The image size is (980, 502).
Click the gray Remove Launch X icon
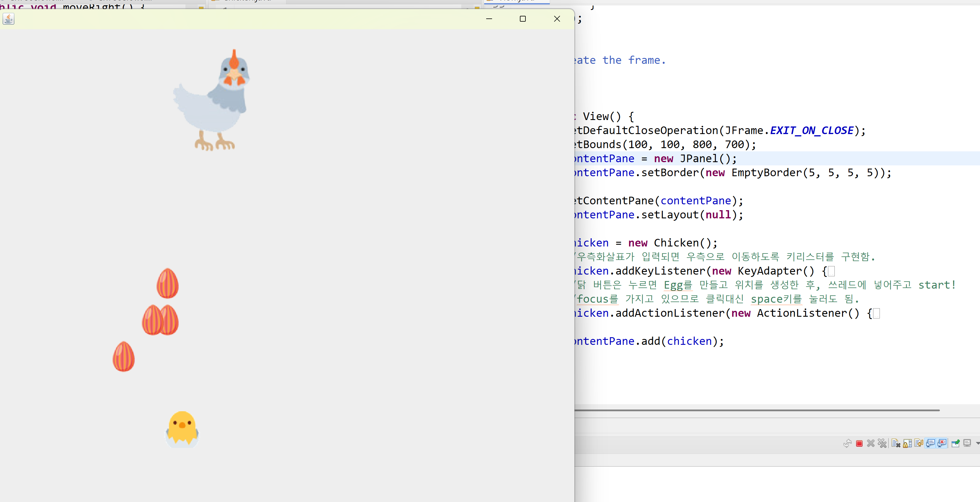870,443
